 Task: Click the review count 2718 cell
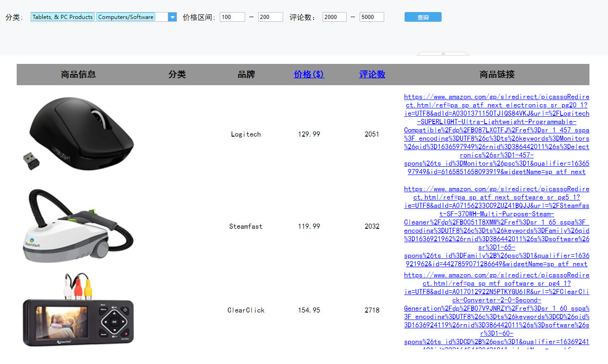pos(372,310)
